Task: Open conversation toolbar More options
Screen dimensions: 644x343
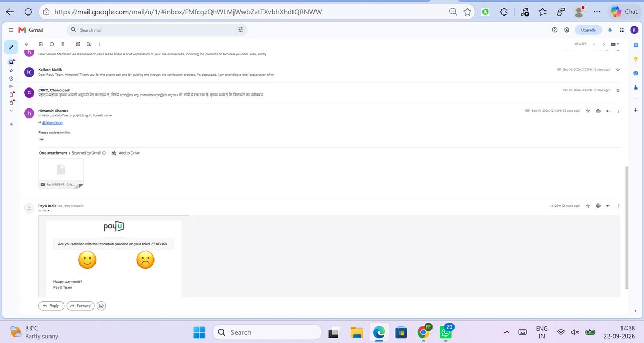Action: click(x=99, y=43)
